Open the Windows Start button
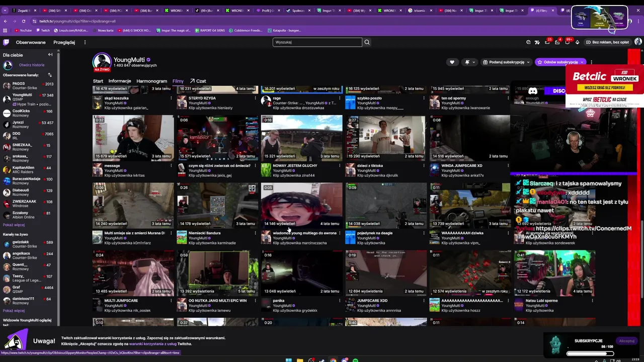 click(288, 360)
